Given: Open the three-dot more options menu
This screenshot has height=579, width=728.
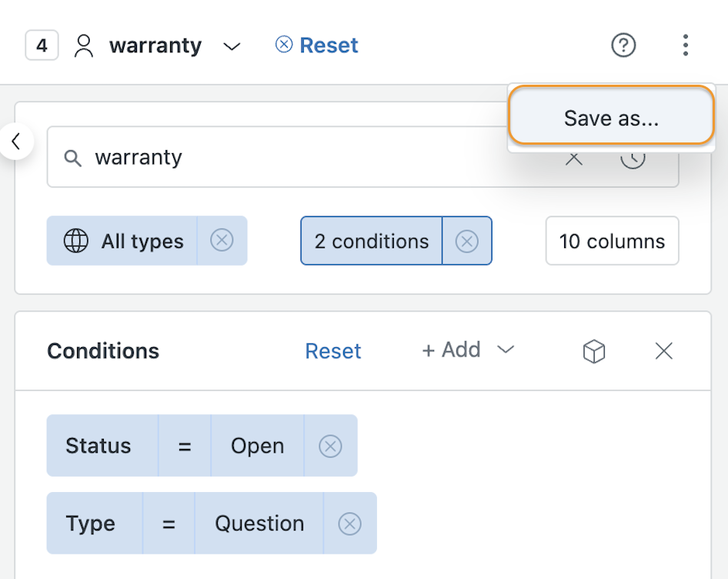Looking at the screenshot, I should click(x=685, y=45).
